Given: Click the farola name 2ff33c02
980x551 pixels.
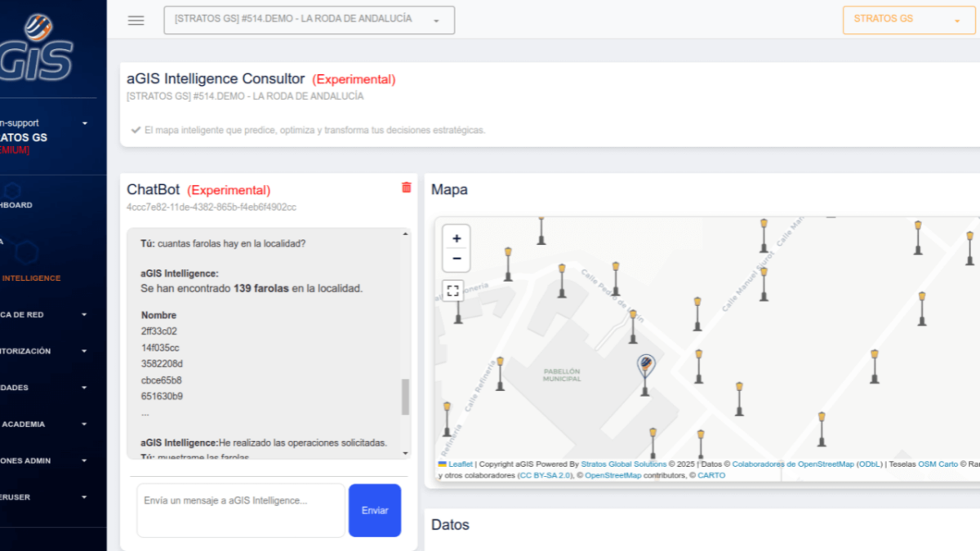Looking at the screenshot, I should click(x=158, y=331).
